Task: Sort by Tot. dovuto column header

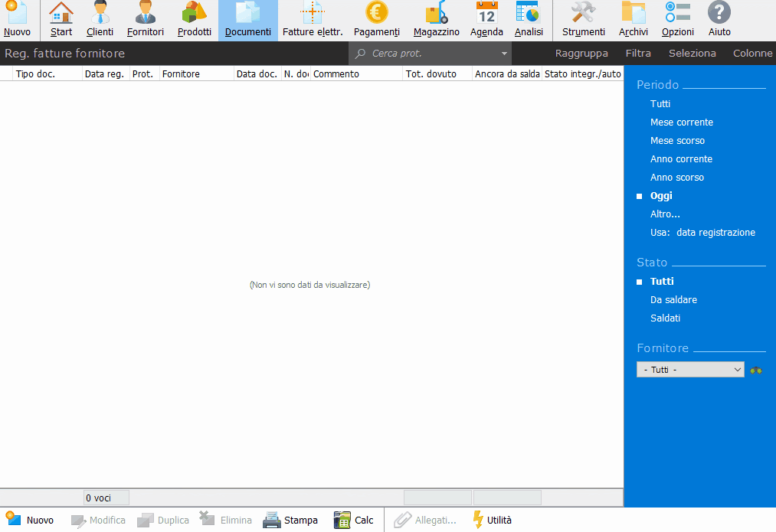Action: (437, 73)
